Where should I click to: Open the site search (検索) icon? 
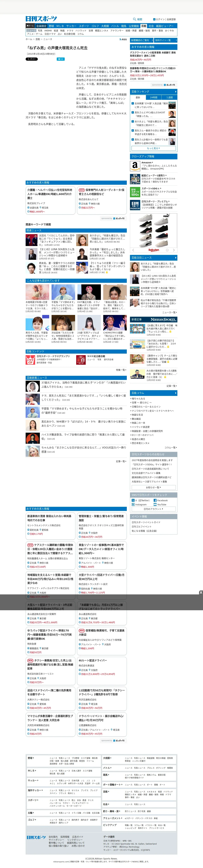coord(134,19)
